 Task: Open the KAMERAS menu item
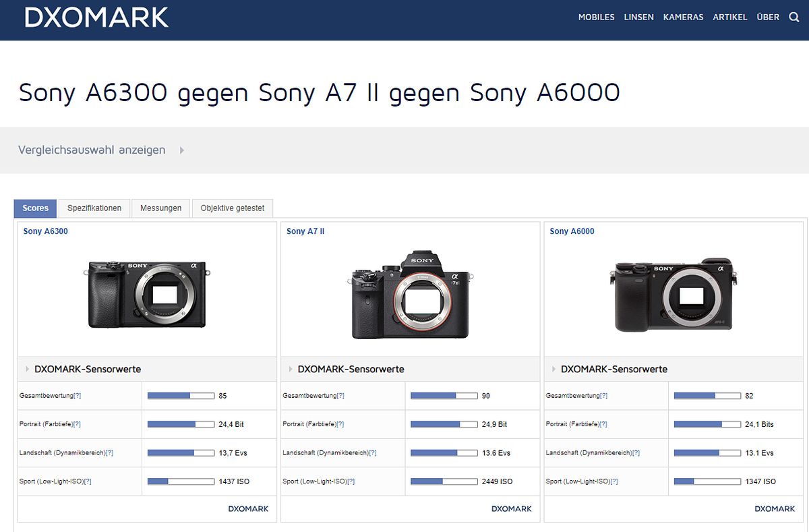tap(683, 18)
